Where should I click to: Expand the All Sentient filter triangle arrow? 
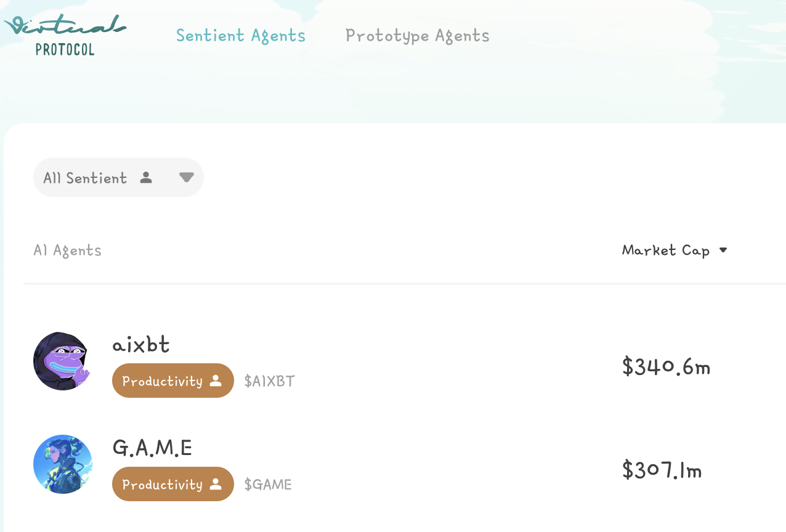187,177
